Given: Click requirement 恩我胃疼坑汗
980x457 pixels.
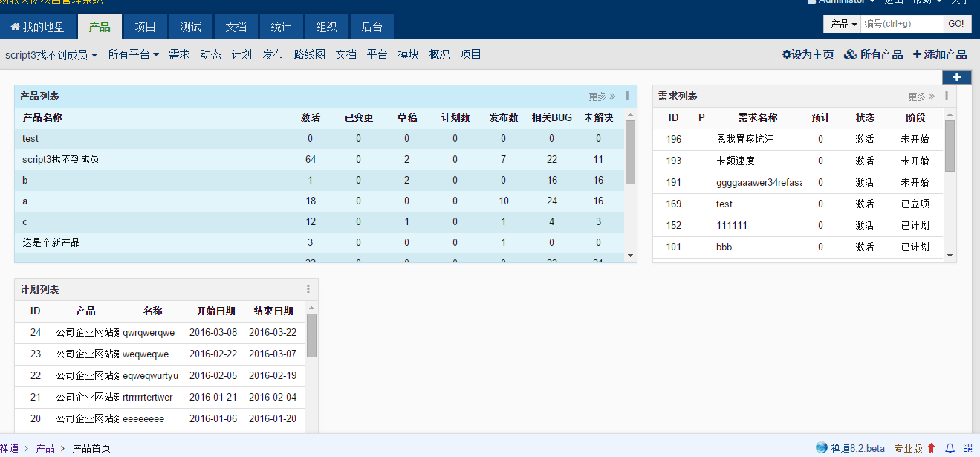Looking at the screenshot, I should 744,139.
